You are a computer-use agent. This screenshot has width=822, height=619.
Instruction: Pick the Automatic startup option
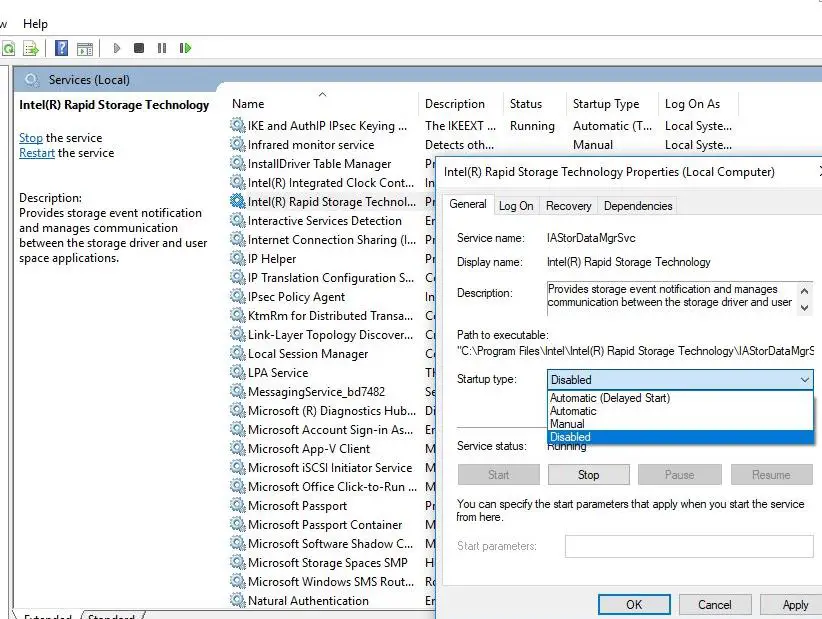573,411
